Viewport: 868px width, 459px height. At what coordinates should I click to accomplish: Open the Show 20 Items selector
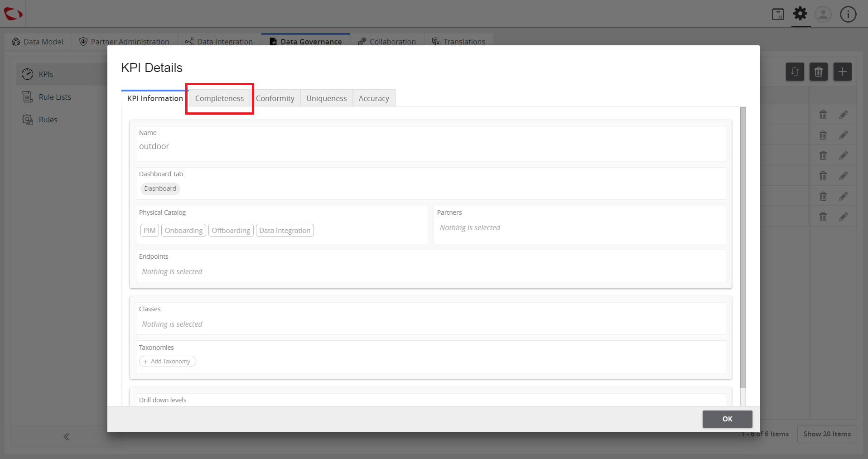[827, 434]
